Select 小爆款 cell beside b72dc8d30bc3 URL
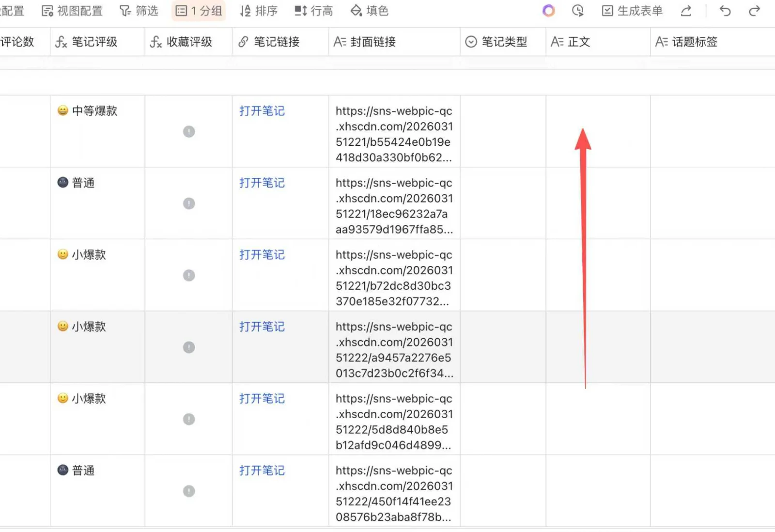Viewport: 775px width, 532px height. pyautogui.click(x=97, y=275)
